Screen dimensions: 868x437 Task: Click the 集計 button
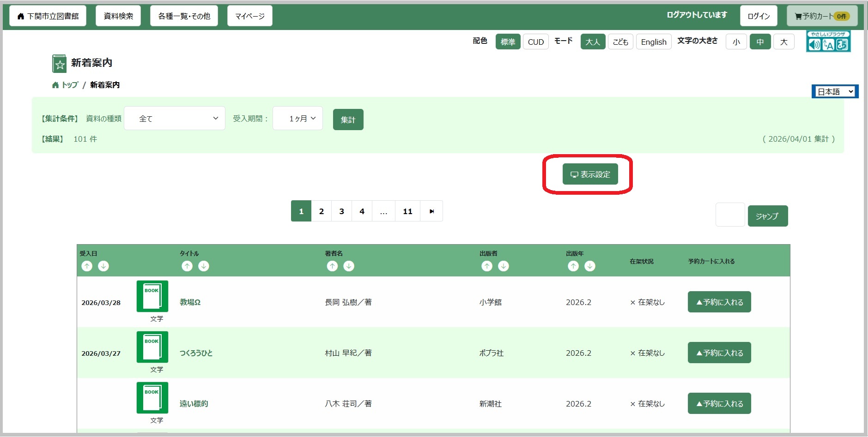348,119
